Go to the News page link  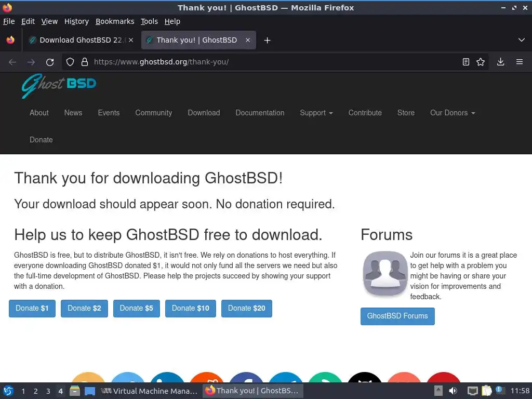73,113
